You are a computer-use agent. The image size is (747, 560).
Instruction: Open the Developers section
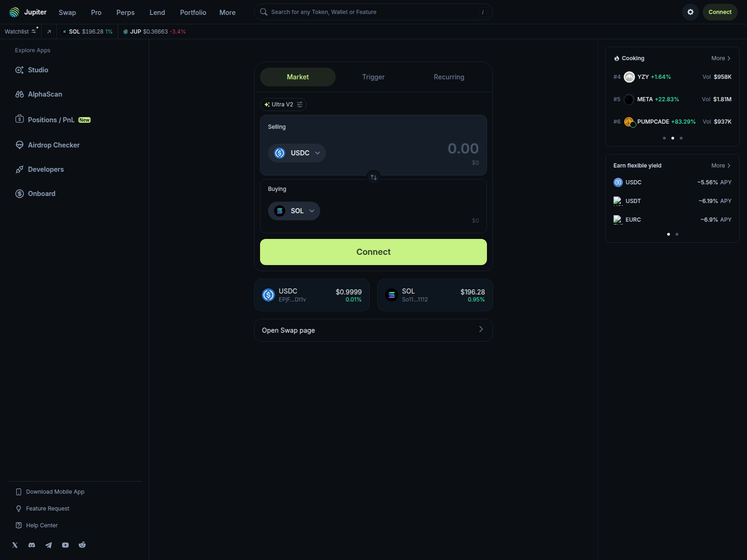tap(46, 169)
